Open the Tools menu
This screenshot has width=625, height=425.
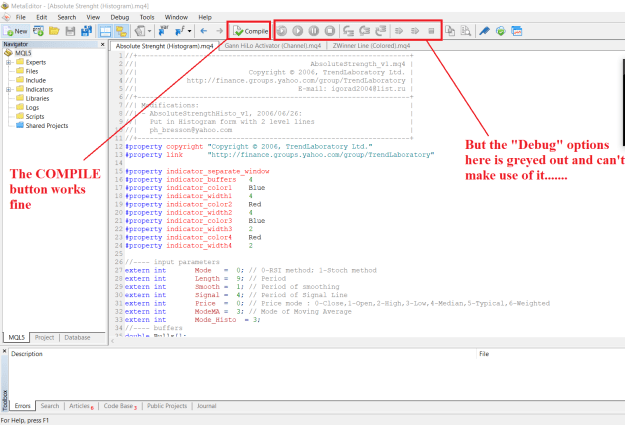click(147, 18)
